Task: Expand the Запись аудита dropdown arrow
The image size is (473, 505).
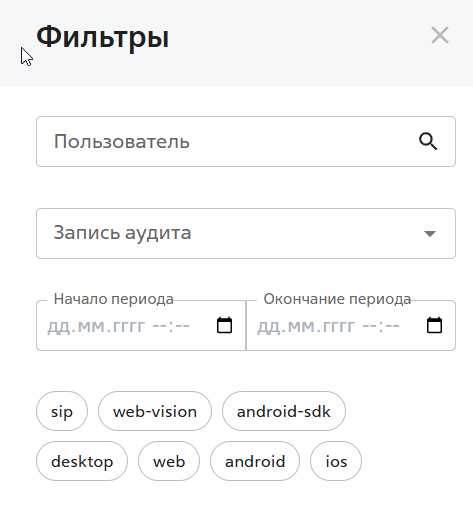Action: [x=430, y=234]
